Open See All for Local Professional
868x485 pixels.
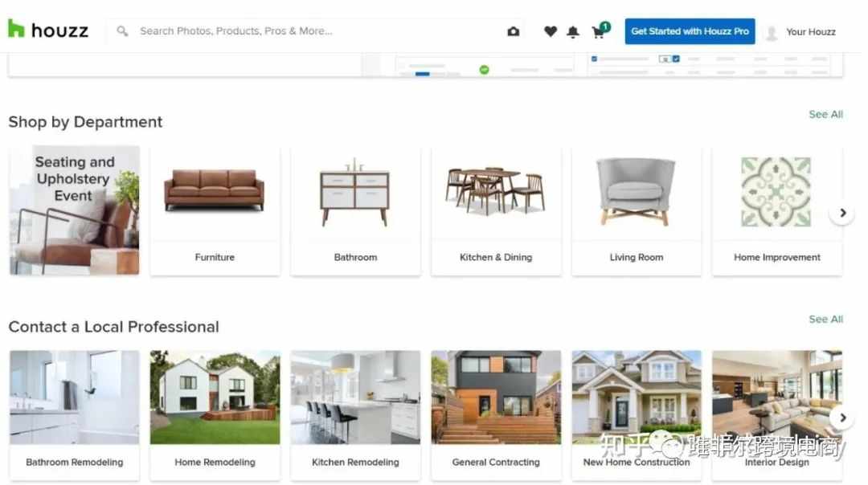click(825, 319)
